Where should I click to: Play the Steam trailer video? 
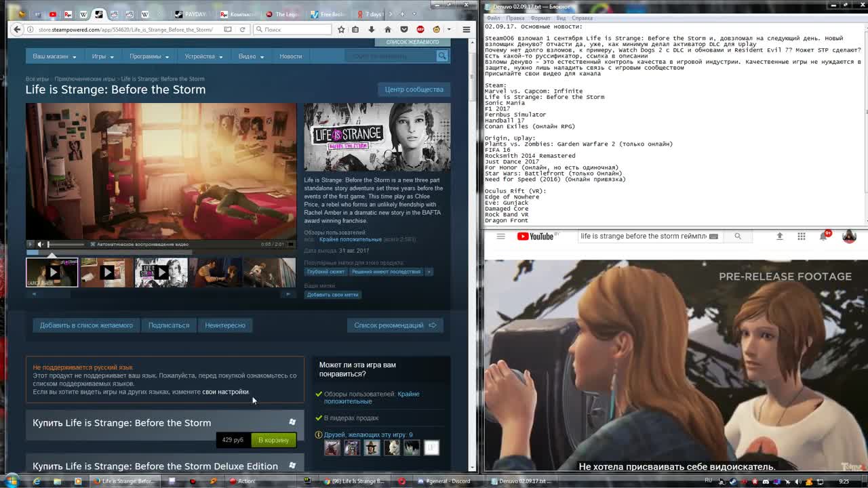30,244
